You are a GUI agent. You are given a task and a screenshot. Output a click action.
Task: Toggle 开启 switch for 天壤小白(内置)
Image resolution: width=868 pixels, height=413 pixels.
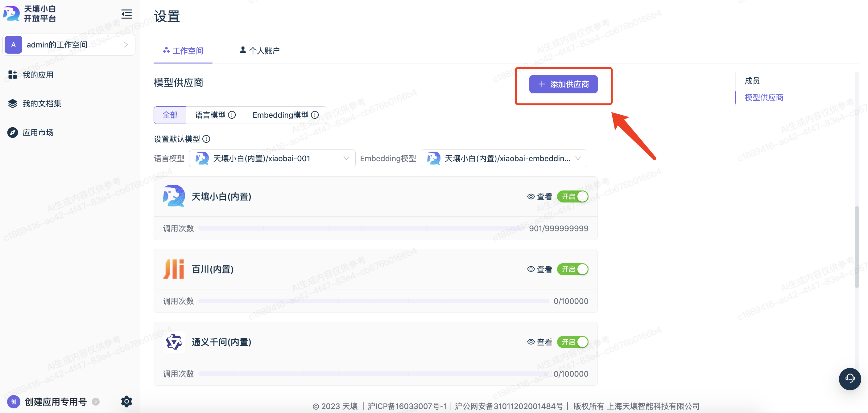[572, 197]
